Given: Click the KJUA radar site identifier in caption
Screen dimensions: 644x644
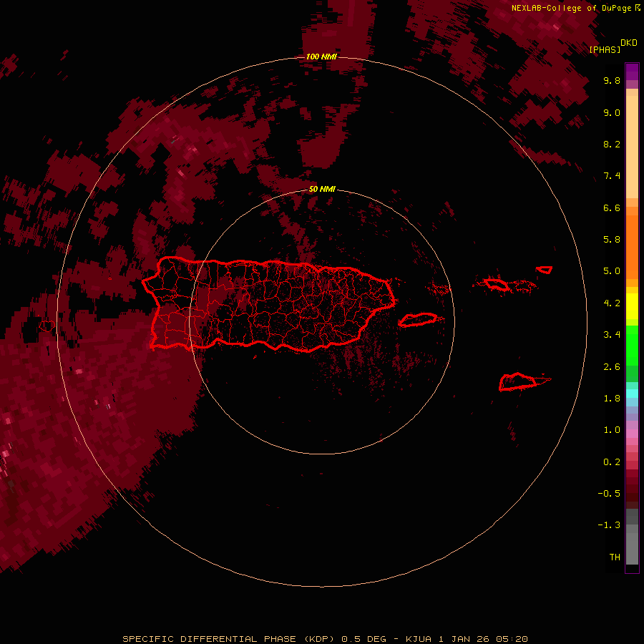Looking at the screenshot, I should (x=418, y=639).
